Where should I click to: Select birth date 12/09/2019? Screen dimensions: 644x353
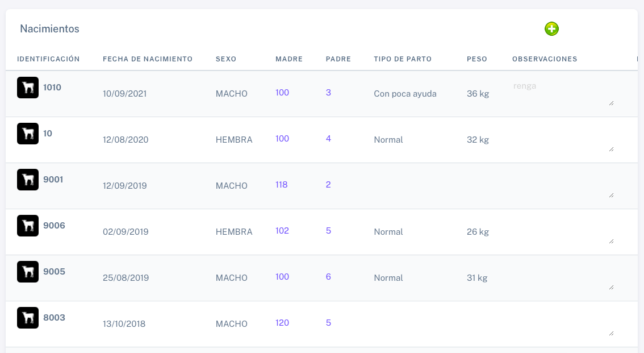pyautogui.click(x=124, y=186)
